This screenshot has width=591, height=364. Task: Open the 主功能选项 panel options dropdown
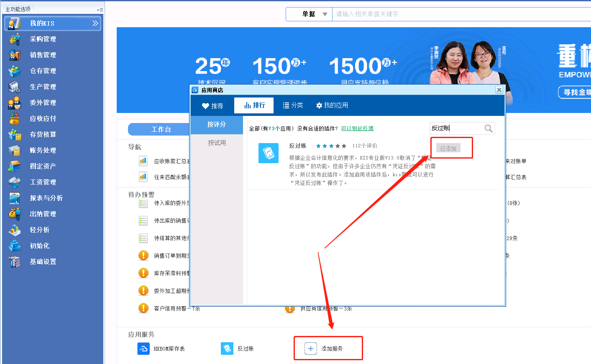100,10
